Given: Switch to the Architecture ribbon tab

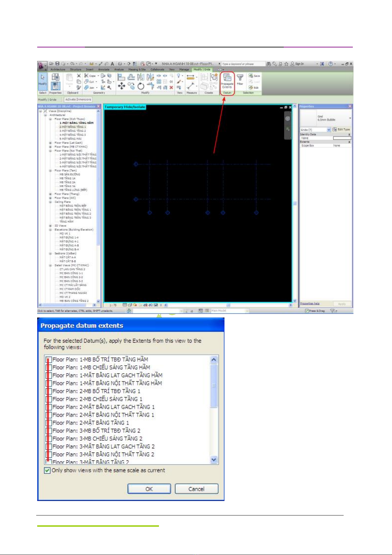Looking at the screenshot, I should (x=58, y=69).
